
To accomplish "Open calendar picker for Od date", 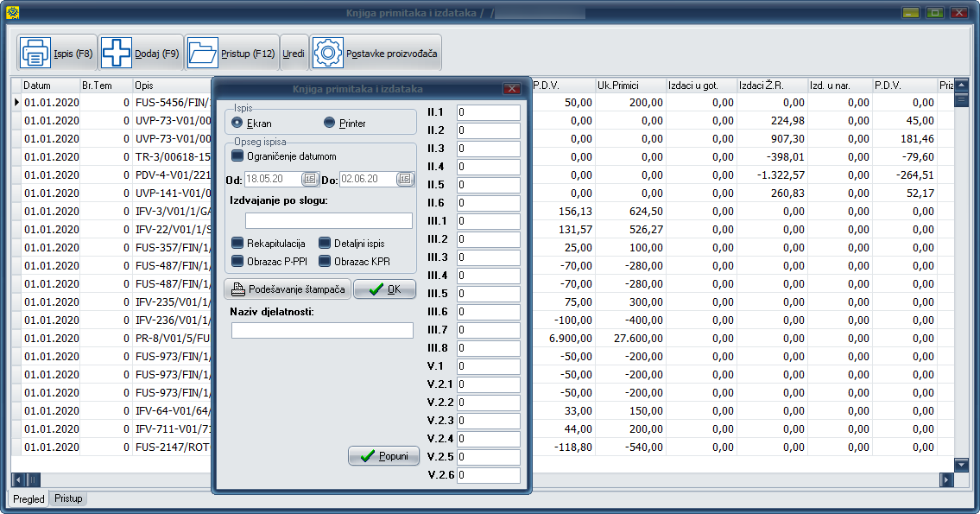I will point(310,179).
